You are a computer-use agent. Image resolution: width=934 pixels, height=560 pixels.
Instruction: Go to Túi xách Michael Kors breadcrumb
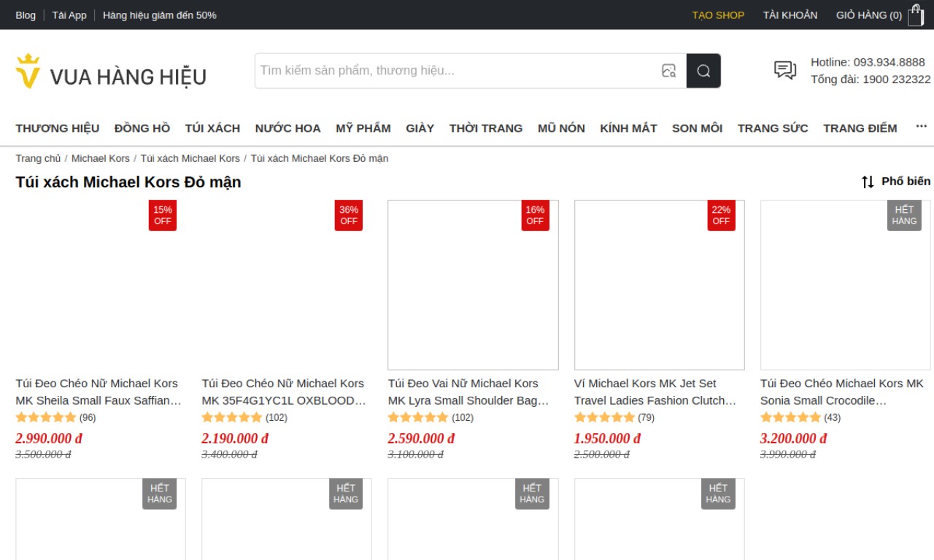(x=190, y=158)
